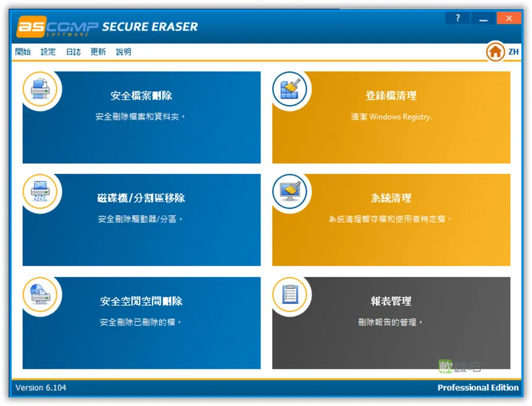The width and height of the screenshot is (532, 406).
Task: Open the 安全檔案刪除 tile
Action: tap(141, 118)
